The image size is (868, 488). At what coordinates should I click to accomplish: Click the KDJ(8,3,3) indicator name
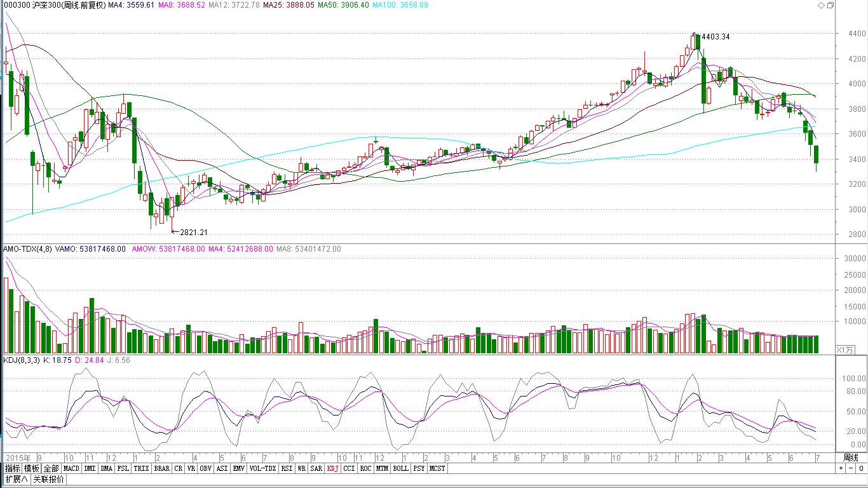click(22, 360)
